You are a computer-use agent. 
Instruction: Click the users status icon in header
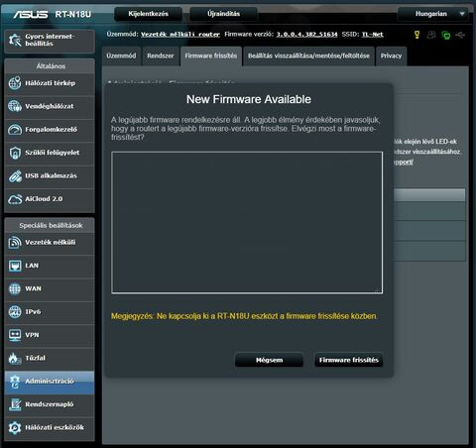pos(431,35)
